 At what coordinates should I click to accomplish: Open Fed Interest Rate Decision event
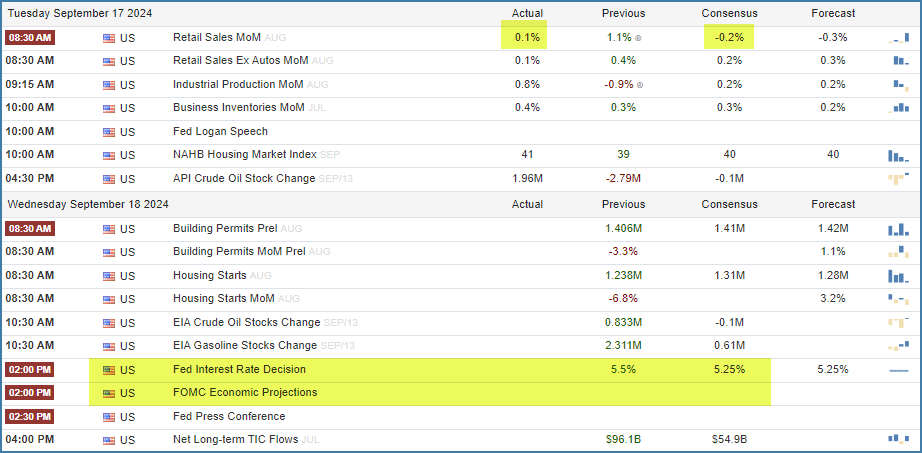pyautogui.click(x=239, y=369)
